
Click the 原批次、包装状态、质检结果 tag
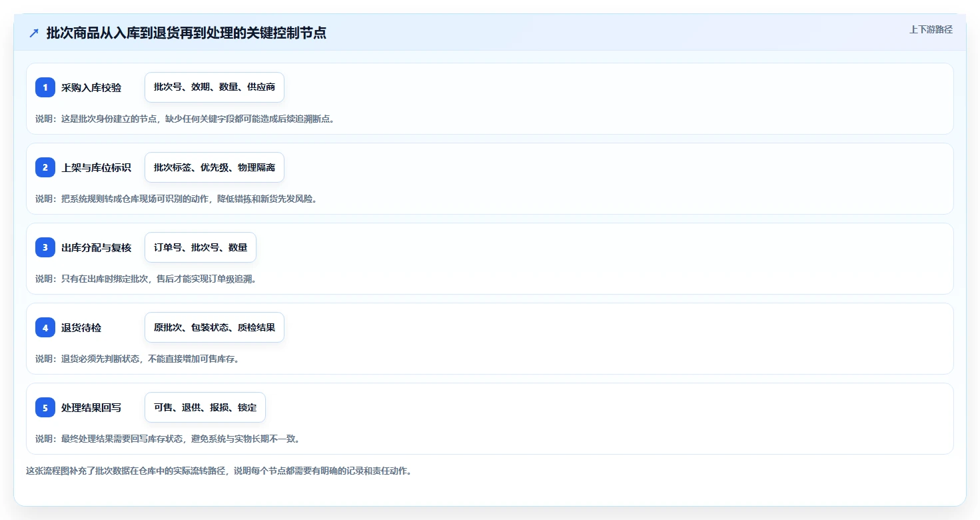[x=215, y=327]
